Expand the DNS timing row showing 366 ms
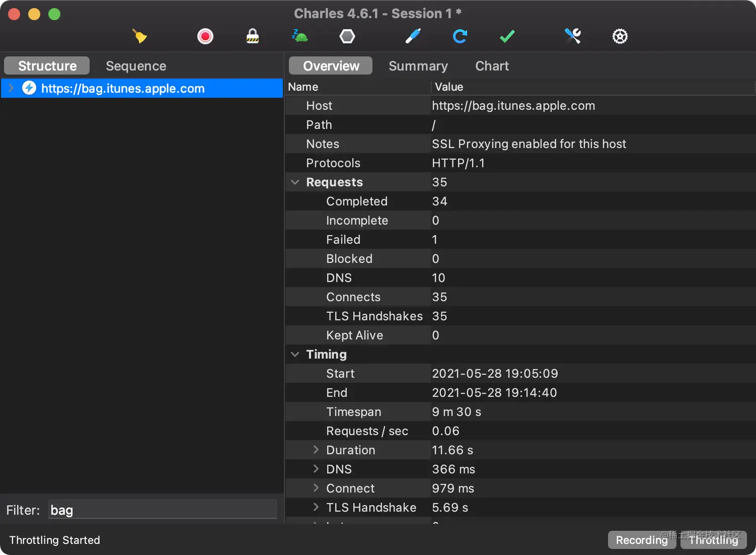 click(316, 469)
